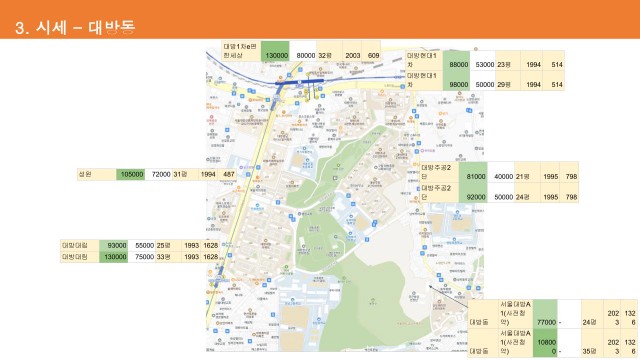The image size is (640, 360).
Task: Select the green cell with value 93000
Action: click(114, 245)
